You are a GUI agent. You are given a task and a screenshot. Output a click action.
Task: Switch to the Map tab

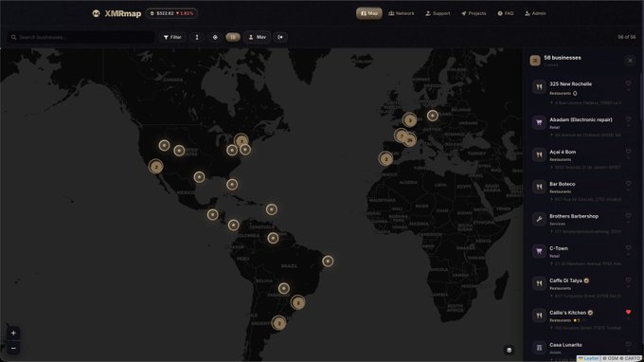click(x=368, y=13)
